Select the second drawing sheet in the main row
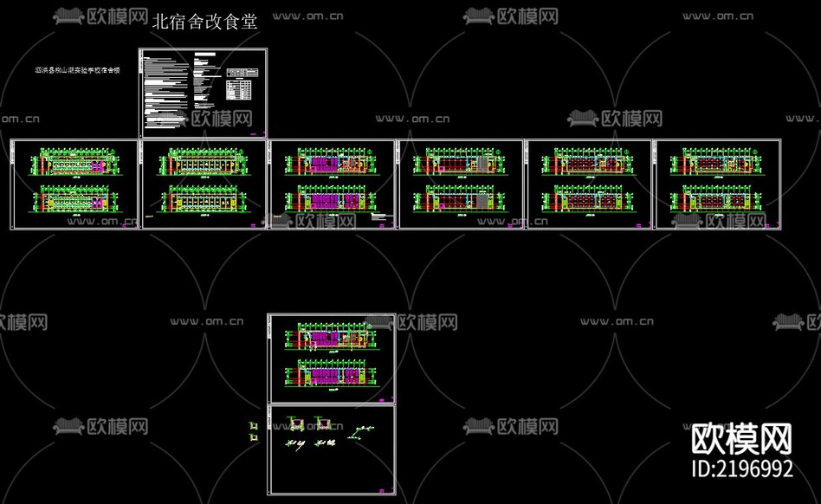The height and width of the screenshot is (504, 821). click(204, 184)
